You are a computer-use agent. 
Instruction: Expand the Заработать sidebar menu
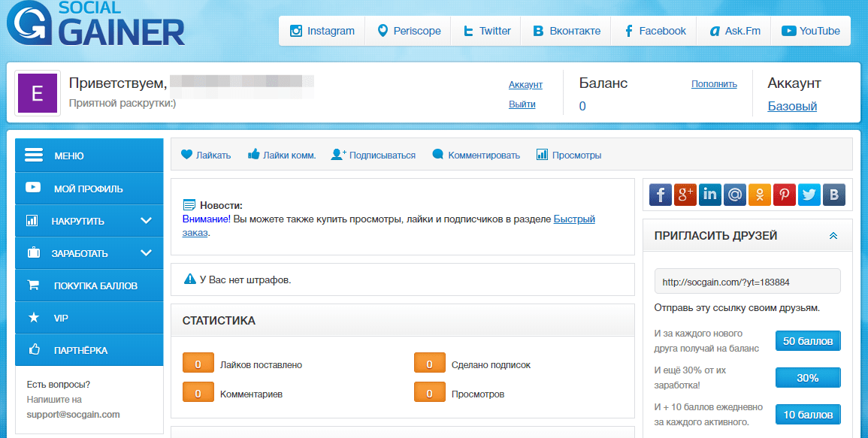click(89, 253)
